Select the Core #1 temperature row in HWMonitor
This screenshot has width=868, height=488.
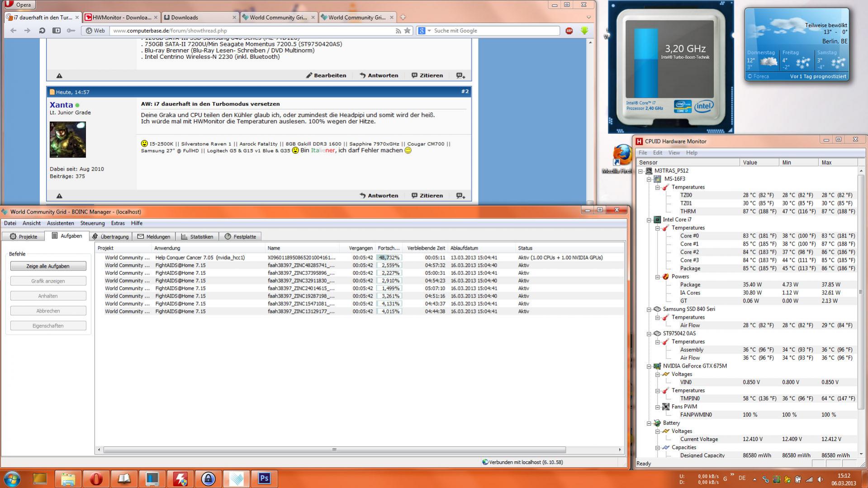click(748, 244)
